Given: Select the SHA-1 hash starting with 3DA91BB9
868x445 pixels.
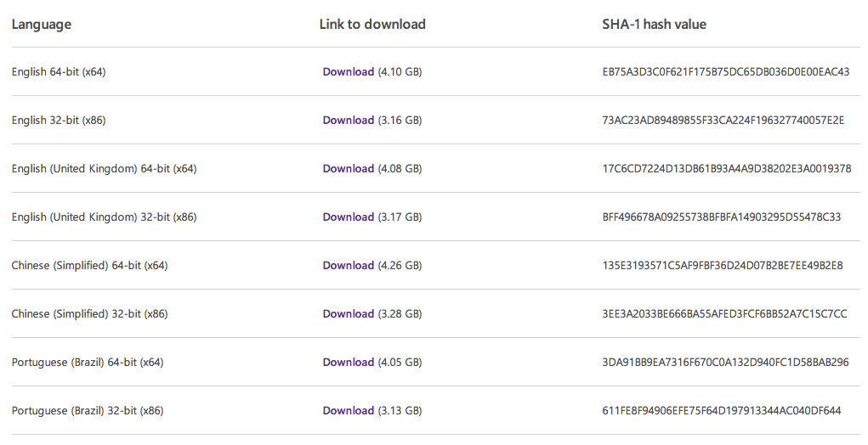Looking at the screenshot, I should [726, 362].
